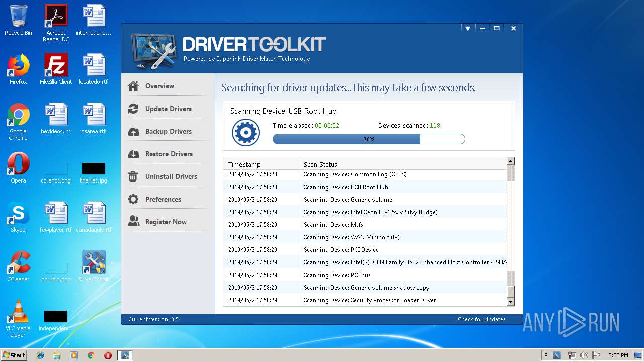
Task: Select the Scanning Device: Msfs row
Action: point(365,225)
